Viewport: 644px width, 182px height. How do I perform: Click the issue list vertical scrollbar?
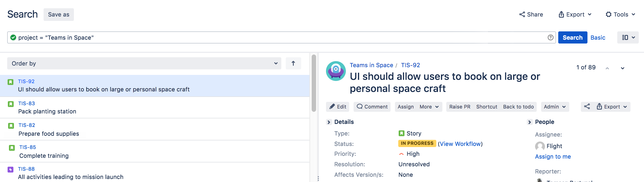[x=314, y=83]
